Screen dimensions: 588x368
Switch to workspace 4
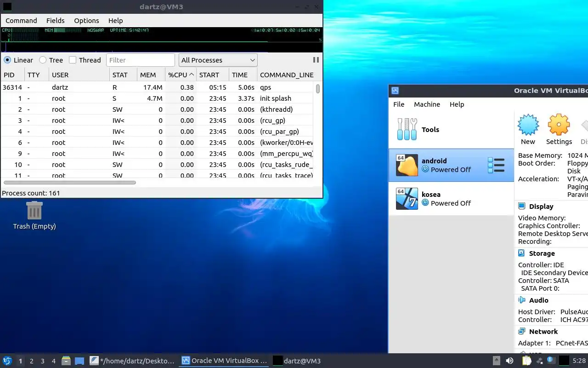[53, 361]
